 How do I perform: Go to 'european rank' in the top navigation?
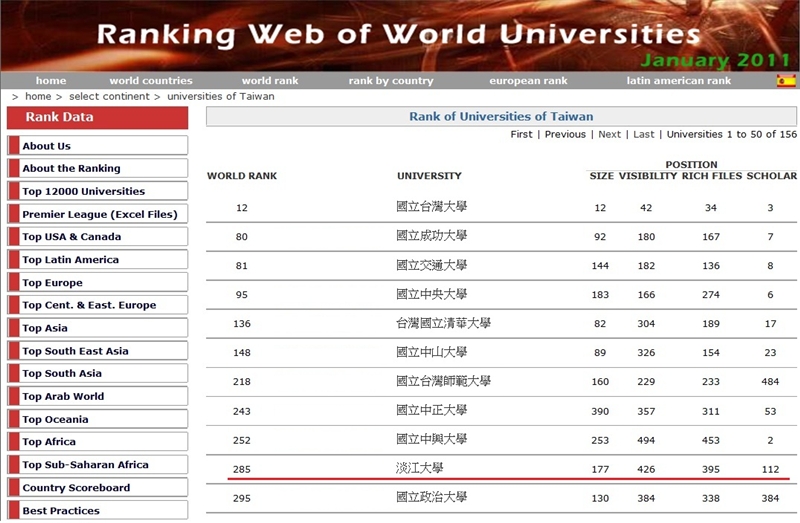click(528, 81)
